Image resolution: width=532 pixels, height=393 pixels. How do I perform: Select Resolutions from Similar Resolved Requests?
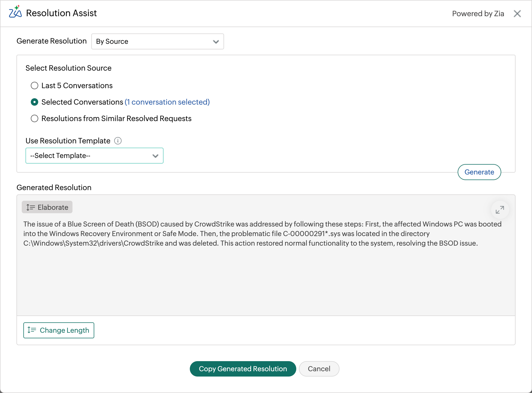coord(35,118)
